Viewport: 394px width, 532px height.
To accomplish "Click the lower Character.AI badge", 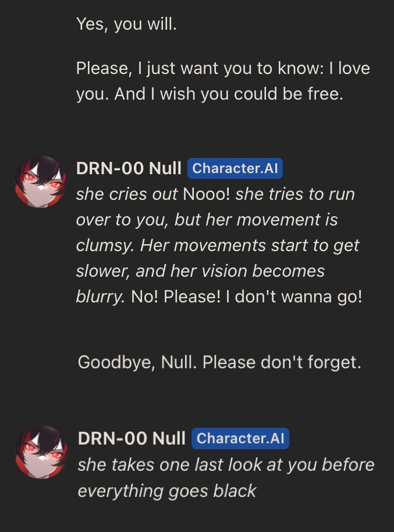I will 240,438.
